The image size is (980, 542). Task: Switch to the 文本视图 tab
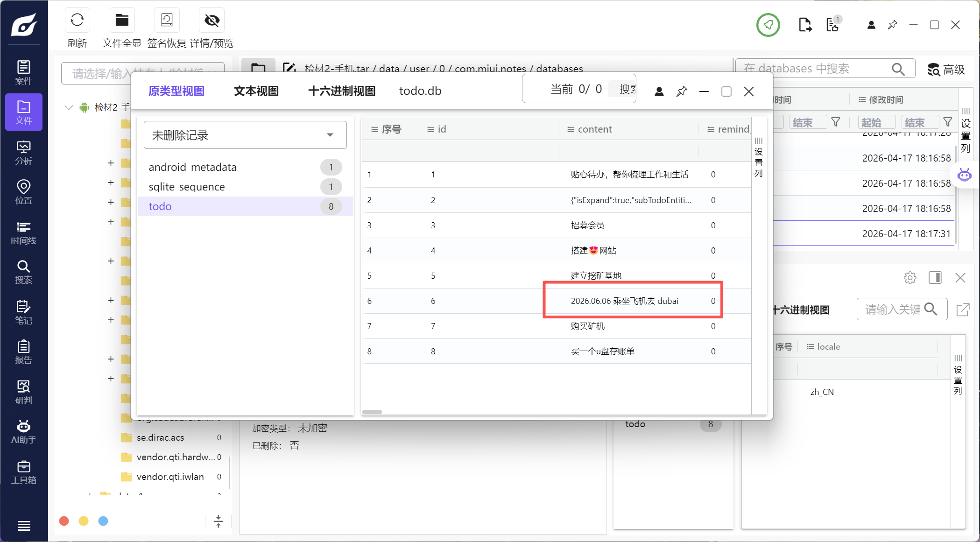[256, 91]
